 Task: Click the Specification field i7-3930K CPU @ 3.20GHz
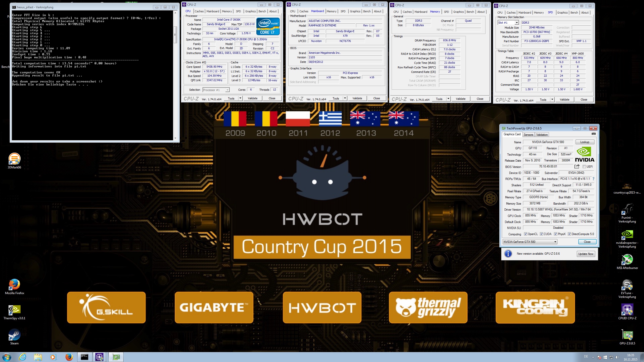click(240, 39)
